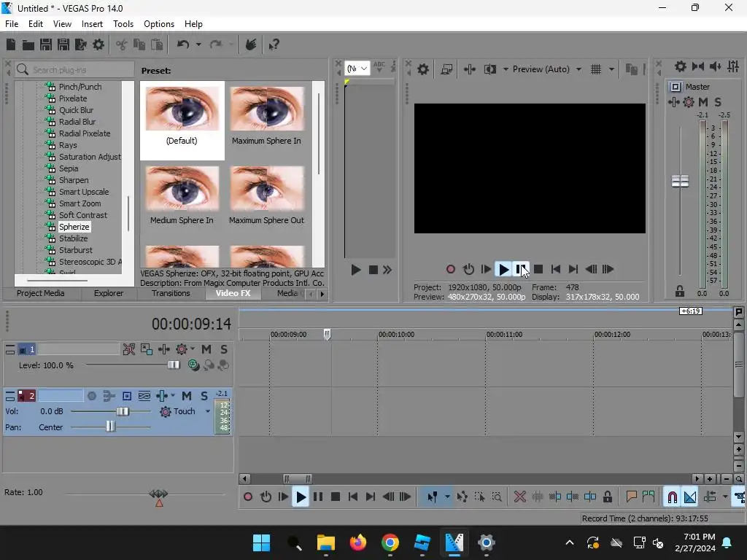This screenshot has height=560, width=747.
Task: Click the Zoom Edit tool magnifier
Action: pyautogui.click(x=496, y=497)
